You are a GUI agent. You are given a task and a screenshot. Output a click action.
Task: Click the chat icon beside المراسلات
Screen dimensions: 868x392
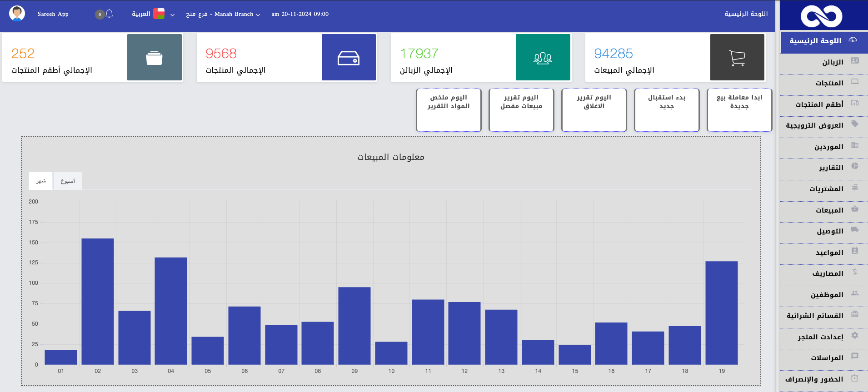[x=855, y=356]
